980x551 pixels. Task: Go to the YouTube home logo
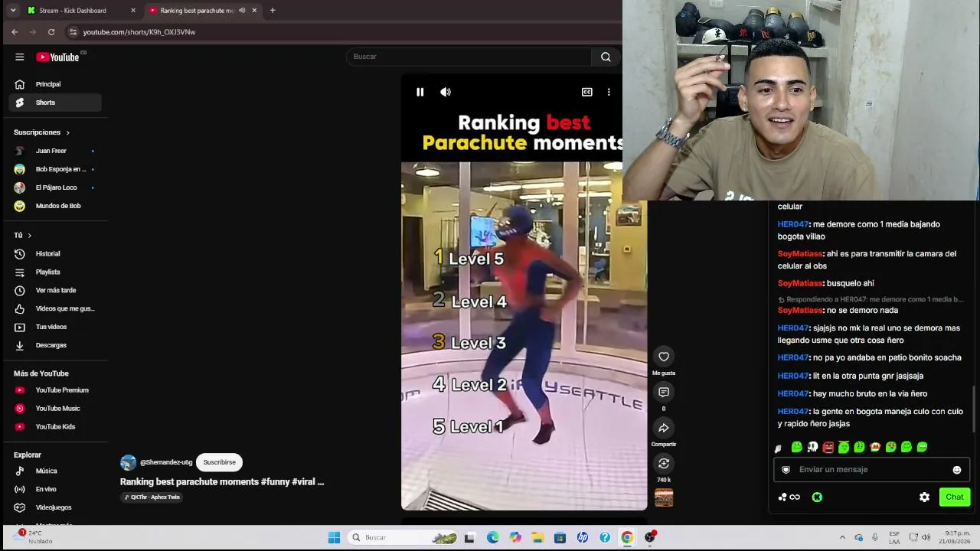(x=57, y=57)
